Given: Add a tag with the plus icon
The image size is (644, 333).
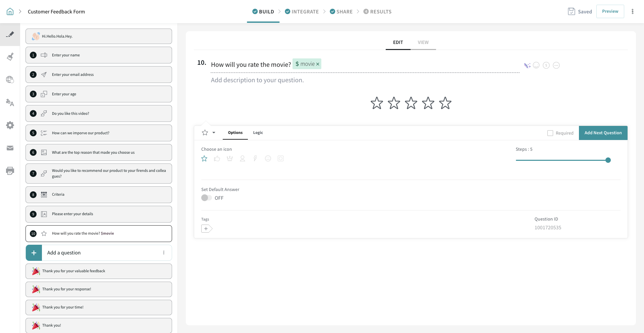Looking at the screenshot, I should coord(206,229).
